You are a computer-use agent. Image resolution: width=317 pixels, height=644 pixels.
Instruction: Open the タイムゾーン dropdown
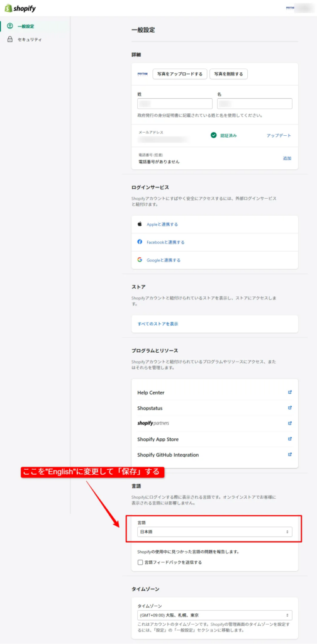(x=214, y=615)
